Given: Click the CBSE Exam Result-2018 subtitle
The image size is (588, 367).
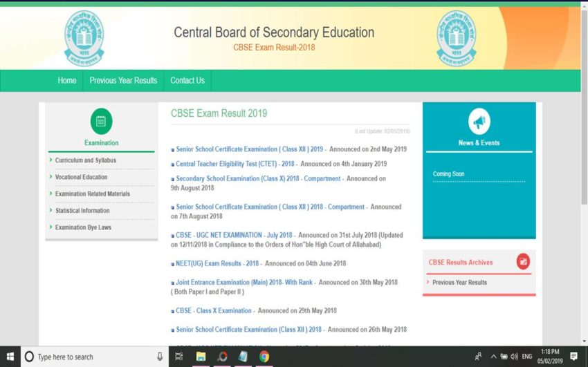Looking at the screenshot, I should (274, 48).
